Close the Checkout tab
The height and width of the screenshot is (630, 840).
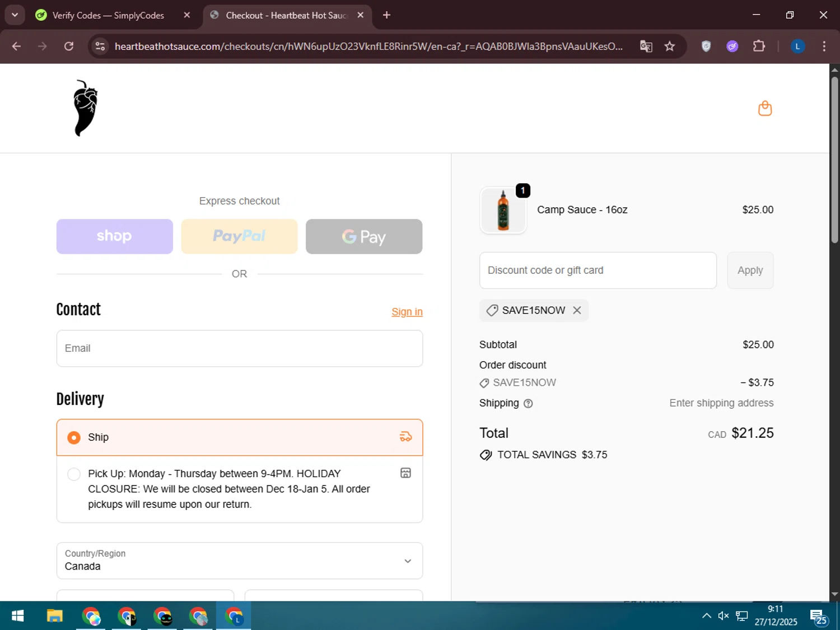coord(361,15)
